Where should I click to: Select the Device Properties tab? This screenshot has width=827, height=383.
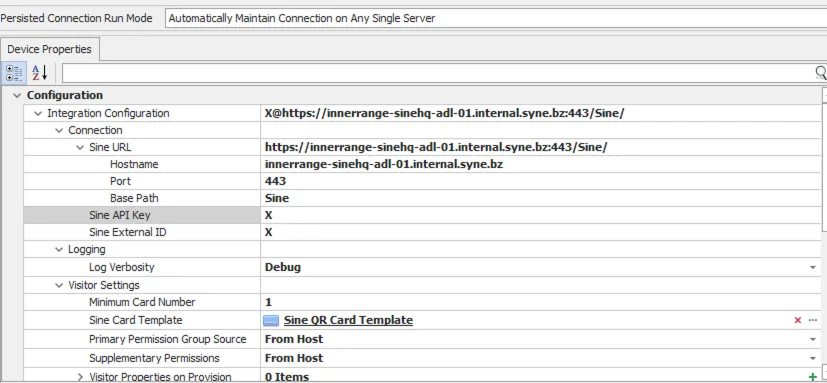[50, 49]
